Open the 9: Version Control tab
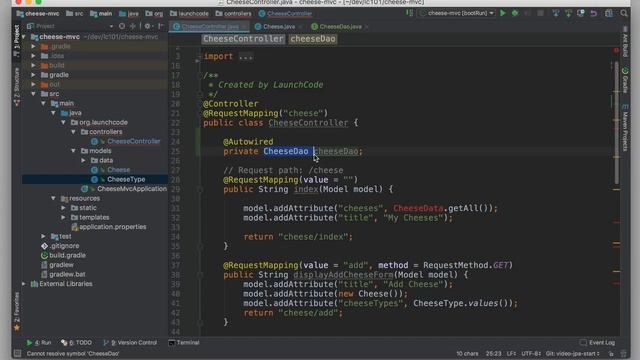Viewport: 640px width, 360px height. 130,343
